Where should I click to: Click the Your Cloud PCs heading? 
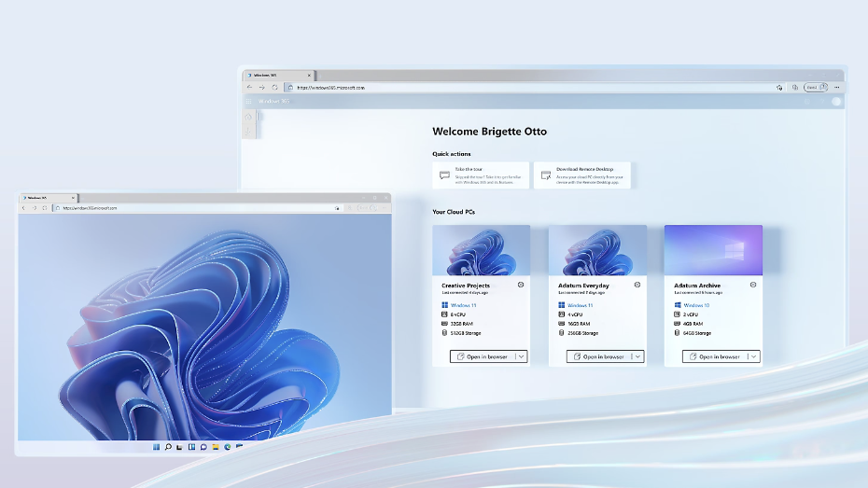tap(454, 212)
